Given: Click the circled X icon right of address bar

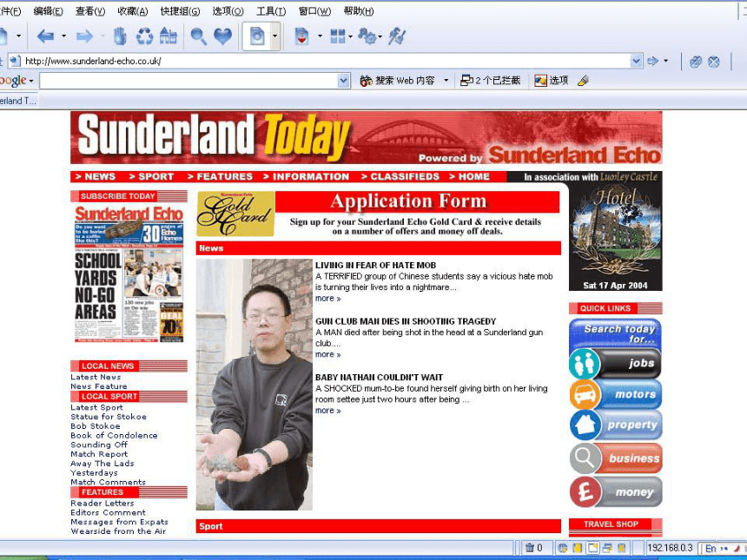Looking at the screenshot, I should point(714,62).
